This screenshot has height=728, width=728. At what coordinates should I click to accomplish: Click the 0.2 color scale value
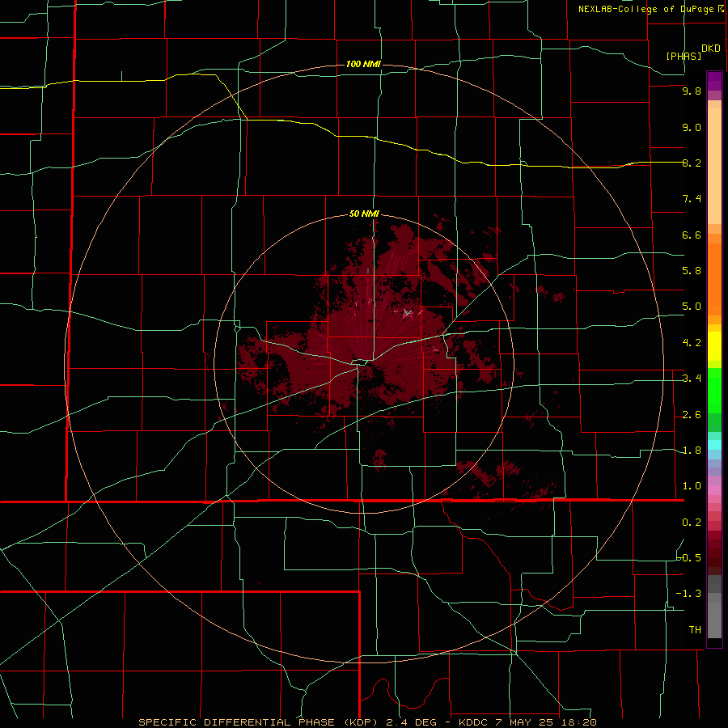(692, 523)
